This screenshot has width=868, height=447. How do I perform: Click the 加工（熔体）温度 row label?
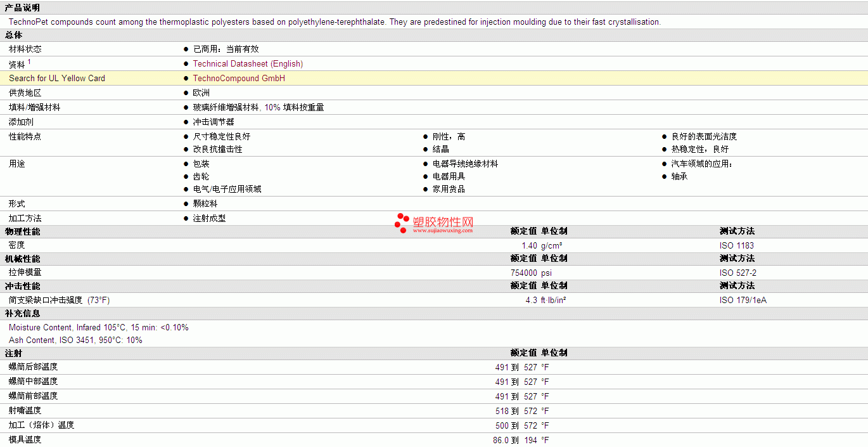pos(41,425)
